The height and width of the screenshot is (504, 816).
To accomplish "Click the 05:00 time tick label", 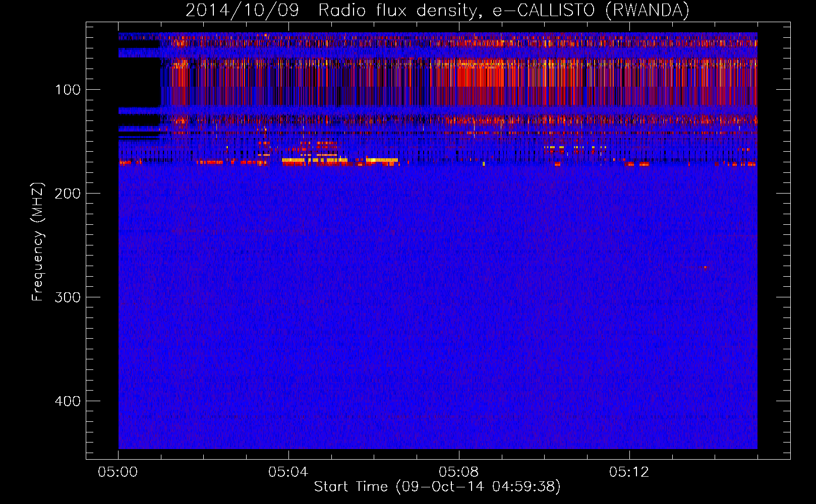I will (x=118, y=472).
